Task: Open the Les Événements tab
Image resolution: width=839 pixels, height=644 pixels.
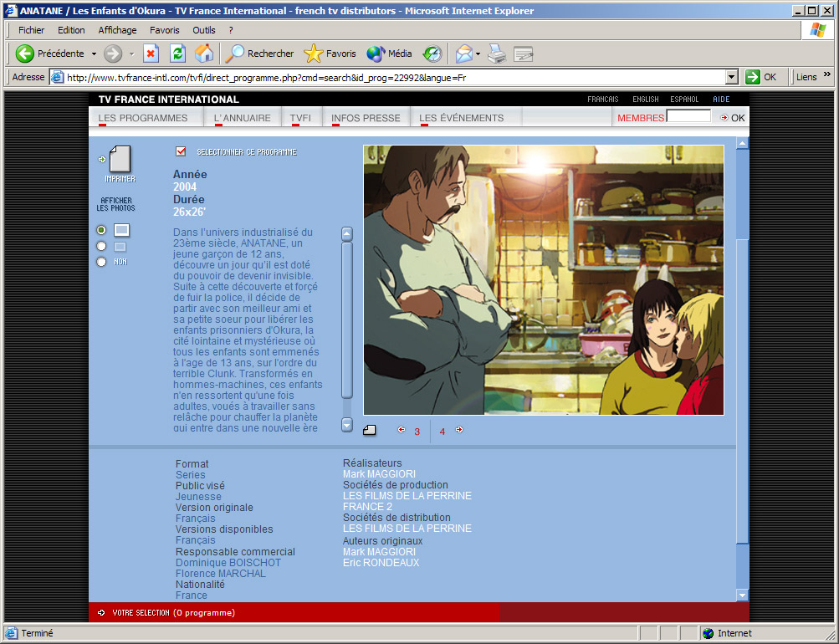Action: pyautogui.click(x=461, y=118)
